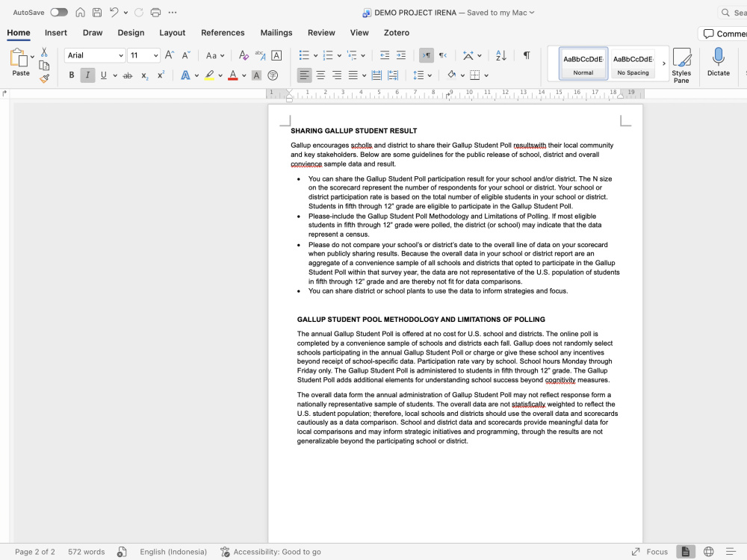The height and width of the screenshot is (560, 747).
Task: Expand the borders dropdown arrow
Action: pos(486,75)
